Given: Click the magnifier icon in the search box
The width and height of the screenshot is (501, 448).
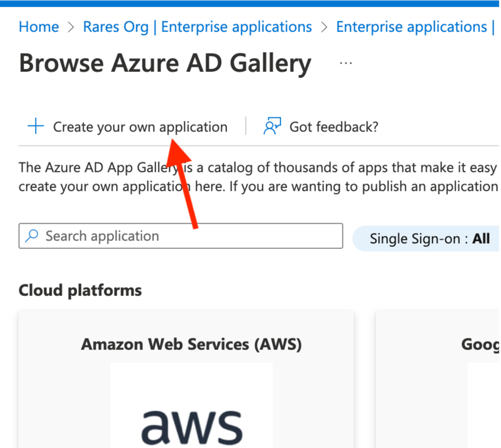Looking at the screenshot, I should point(31,236).
